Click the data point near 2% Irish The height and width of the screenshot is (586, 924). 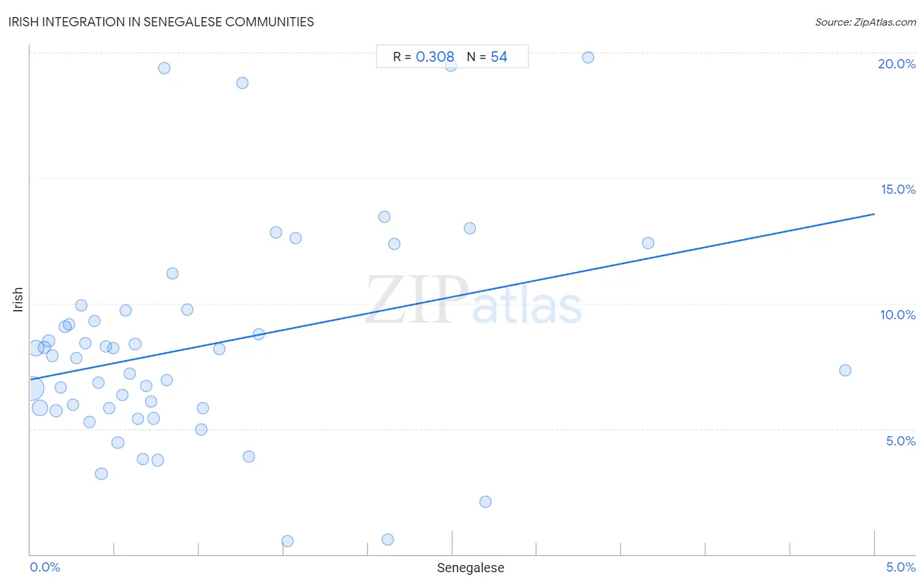(486, 502)
